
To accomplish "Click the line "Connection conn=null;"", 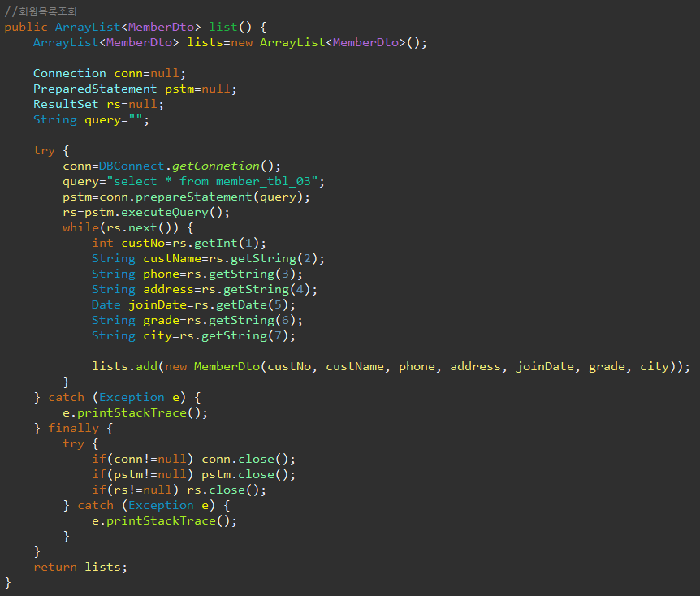I will coord(110,74).
